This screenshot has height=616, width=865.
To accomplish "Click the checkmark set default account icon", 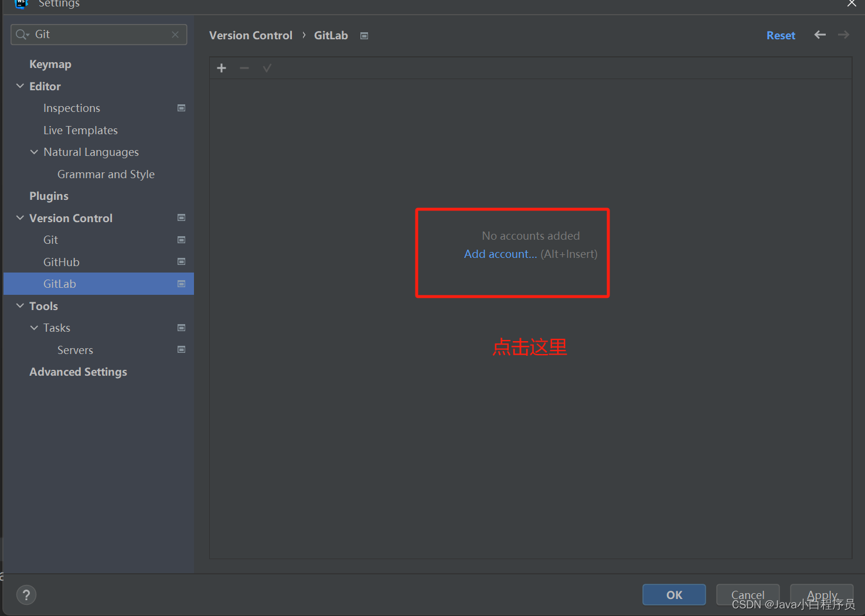I will tap(267, 68).
